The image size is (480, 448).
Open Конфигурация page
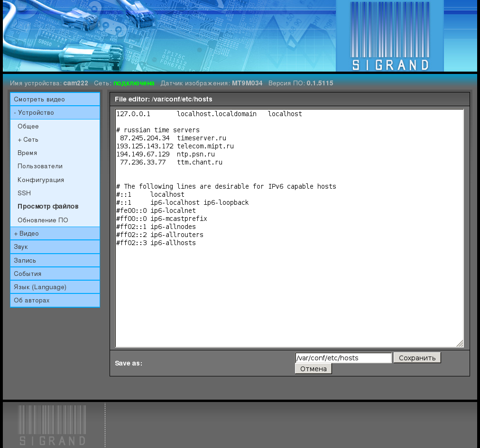pyautogui.click(x=41, y=180)
